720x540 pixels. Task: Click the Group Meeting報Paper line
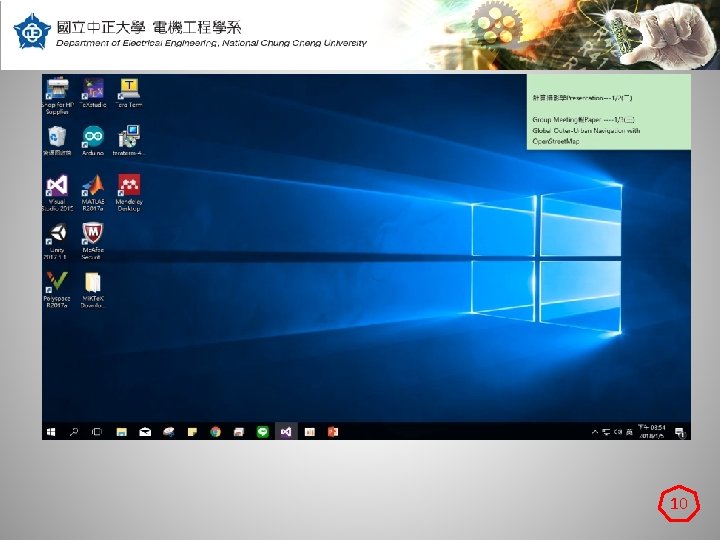click(x=584, y=119)
